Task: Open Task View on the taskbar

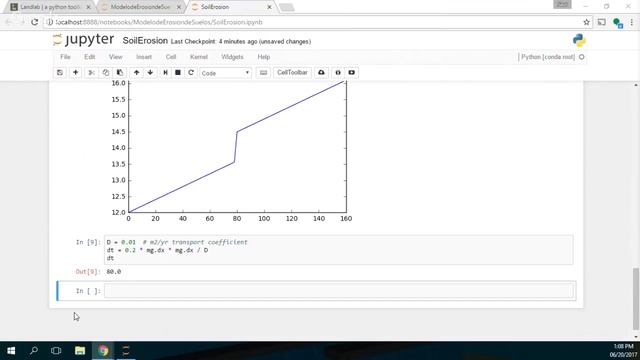Action: (x=56, y=351)
